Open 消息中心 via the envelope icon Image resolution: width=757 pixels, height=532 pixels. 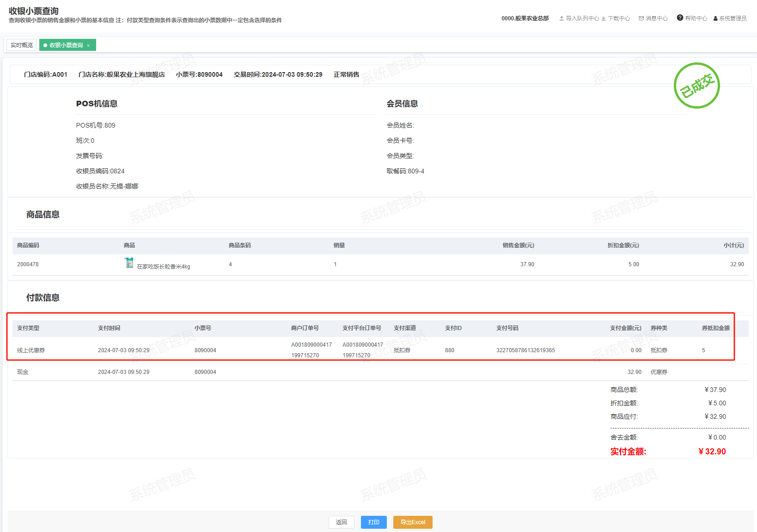pyautogui.click(x=641, y=18)
